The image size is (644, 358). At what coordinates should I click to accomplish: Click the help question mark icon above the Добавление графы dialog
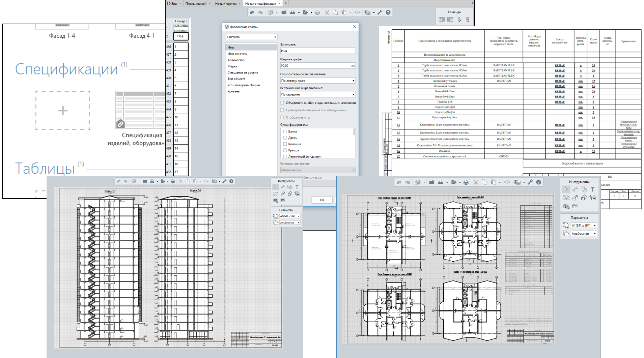tap(388, 12)
